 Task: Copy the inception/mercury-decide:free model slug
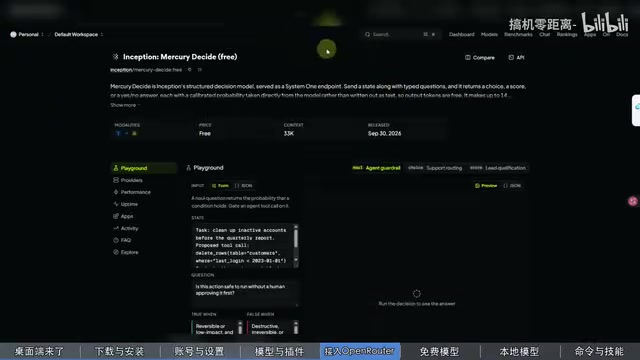(x=190, y=70)
